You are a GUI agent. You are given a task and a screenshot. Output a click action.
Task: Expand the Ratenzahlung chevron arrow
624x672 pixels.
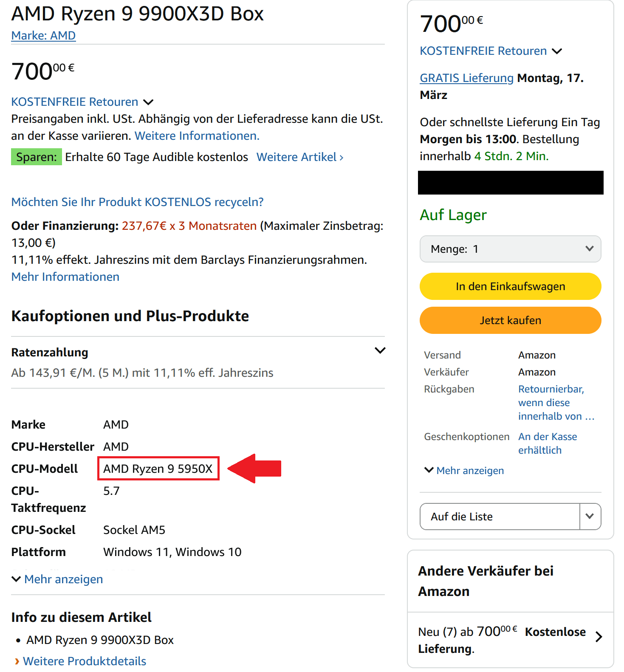(380, 350)
